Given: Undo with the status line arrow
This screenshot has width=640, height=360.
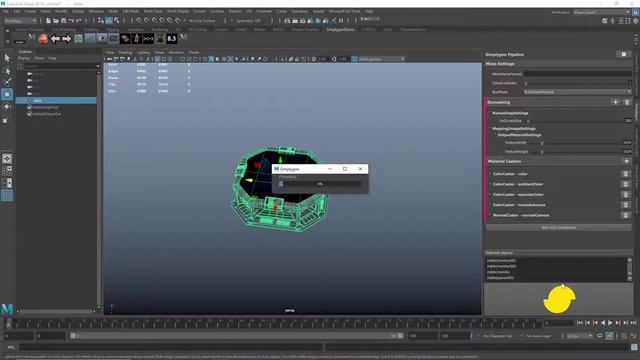Looking at the screenshot, I should 71,20.
